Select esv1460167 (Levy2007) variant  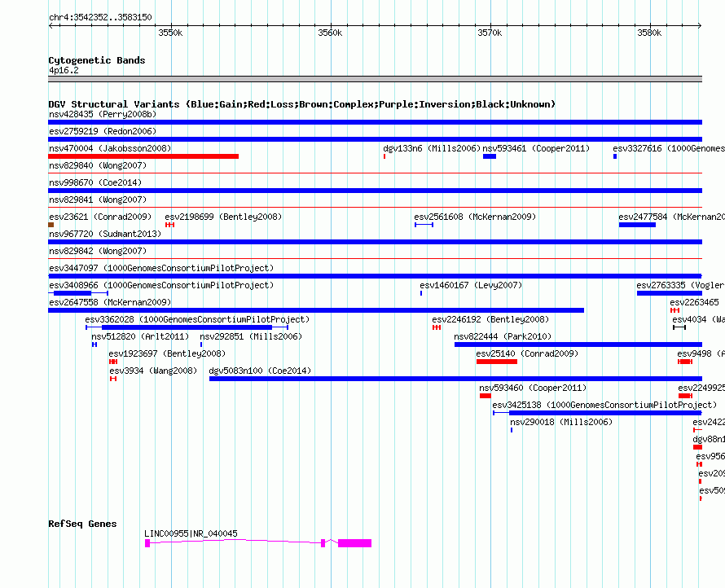coord(421,293)
